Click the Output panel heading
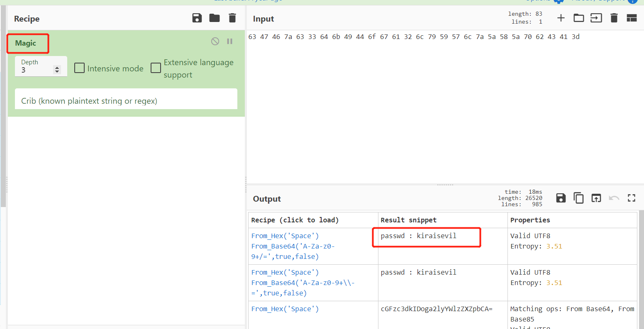644x329 pixels. pos(267,199)
